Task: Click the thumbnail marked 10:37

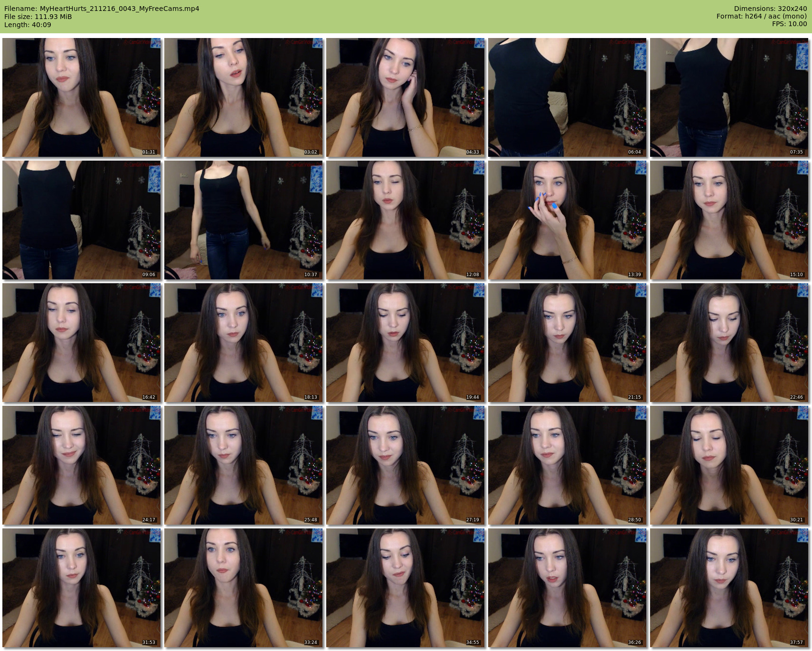Action: point(244,220)
